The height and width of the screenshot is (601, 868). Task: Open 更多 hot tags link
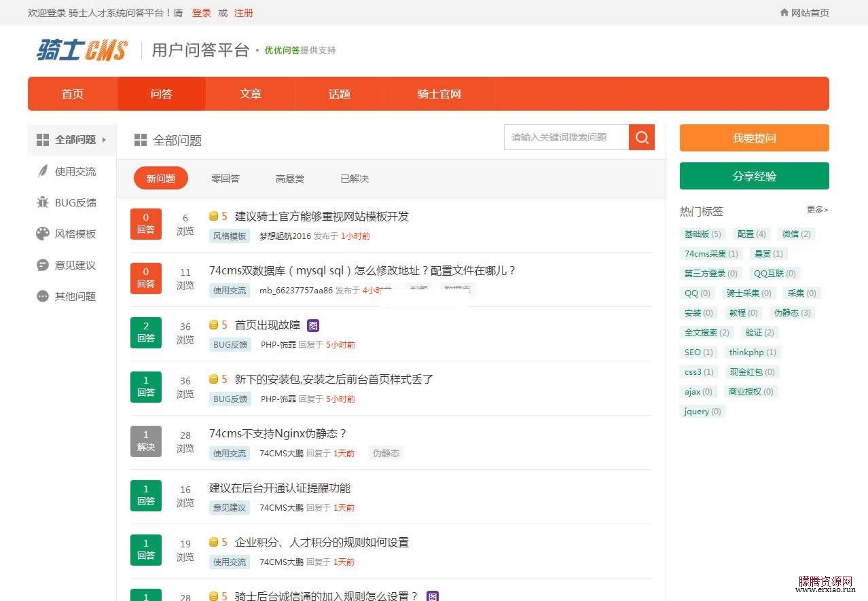pos(817,210)
